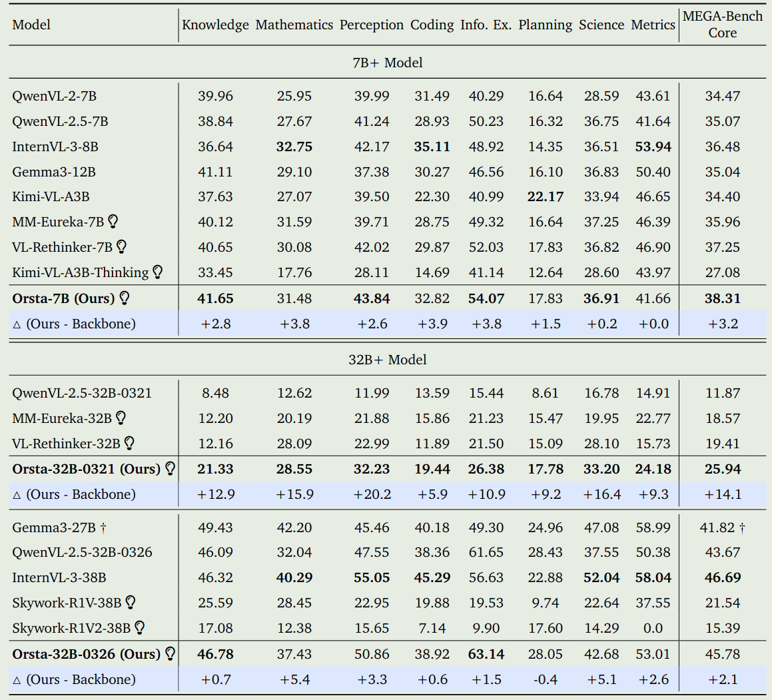The width and height of the screenshot is (772, 700).
Task: Click the Perception column header
Action: tap(372, 25)
